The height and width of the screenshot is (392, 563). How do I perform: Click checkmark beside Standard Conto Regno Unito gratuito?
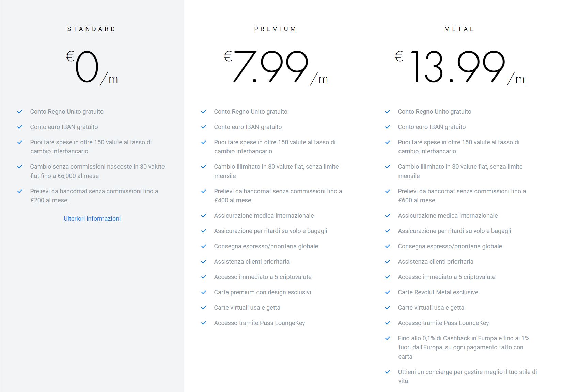pos(20,112)
